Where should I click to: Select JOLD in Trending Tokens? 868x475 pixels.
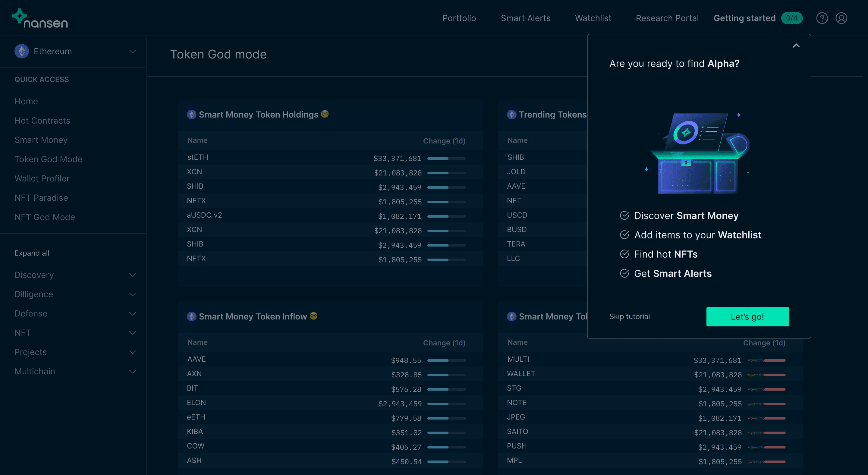[516, 172]
